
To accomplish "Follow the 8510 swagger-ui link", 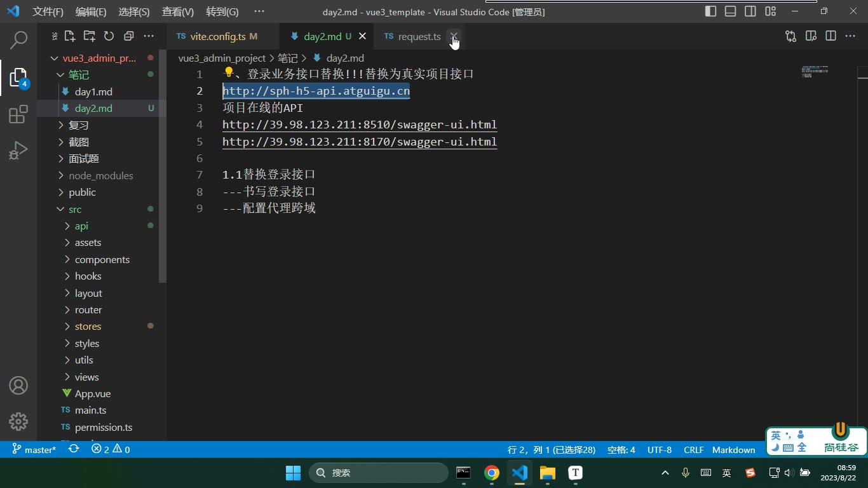I will [360, 125].
